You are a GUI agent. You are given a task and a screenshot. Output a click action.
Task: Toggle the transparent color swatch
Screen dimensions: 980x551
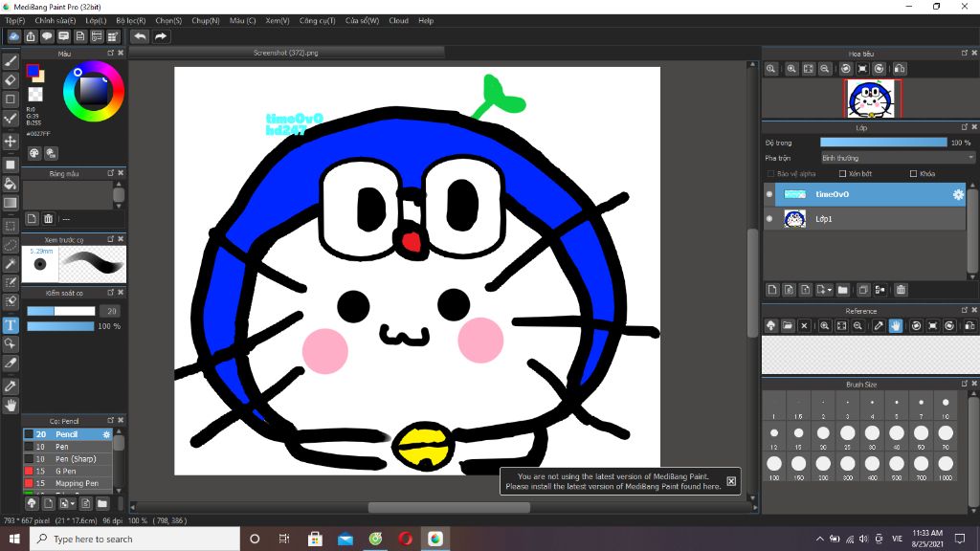35,95
